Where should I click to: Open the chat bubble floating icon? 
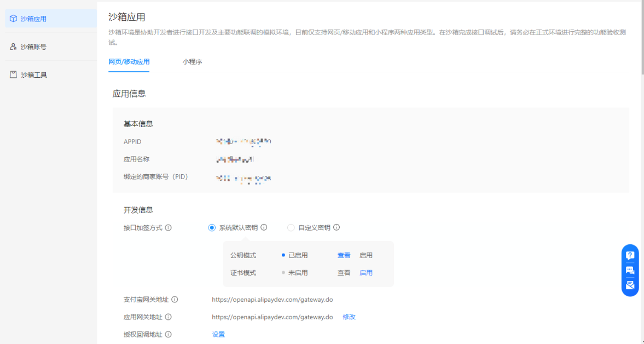point(630,270)
